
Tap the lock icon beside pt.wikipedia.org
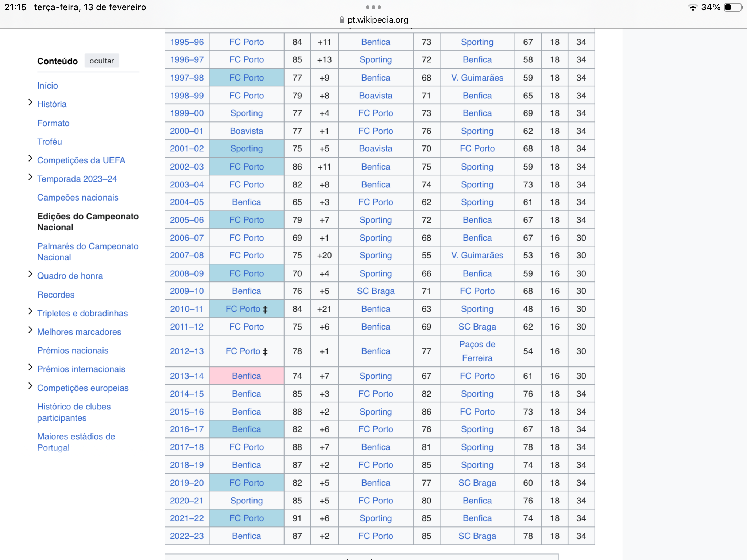point(341,20)
